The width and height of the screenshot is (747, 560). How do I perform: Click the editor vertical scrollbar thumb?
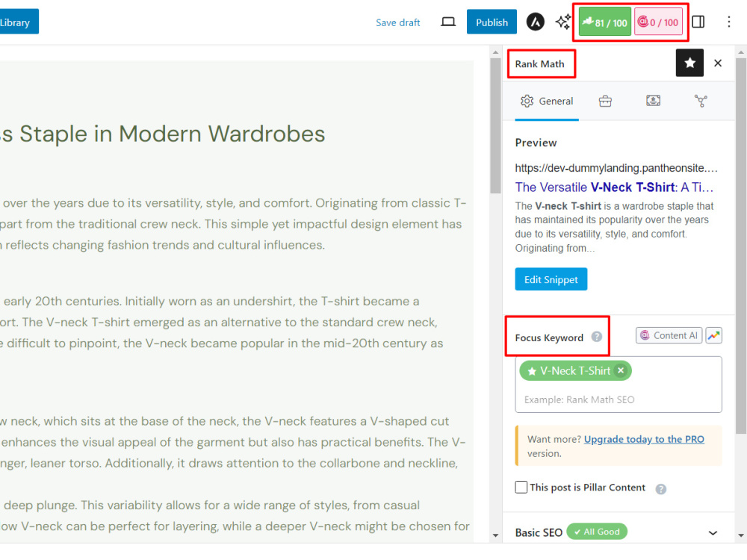(495, 125)
